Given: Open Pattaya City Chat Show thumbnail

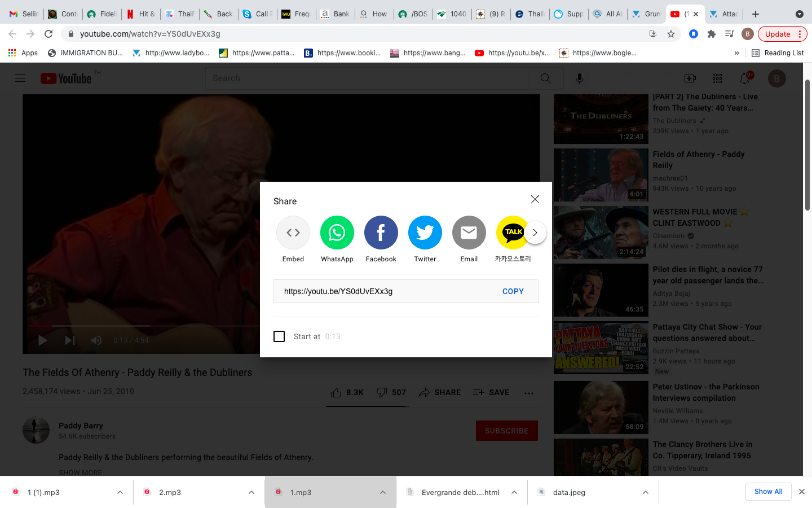Looking at the screenshot, I should point(601,348).
